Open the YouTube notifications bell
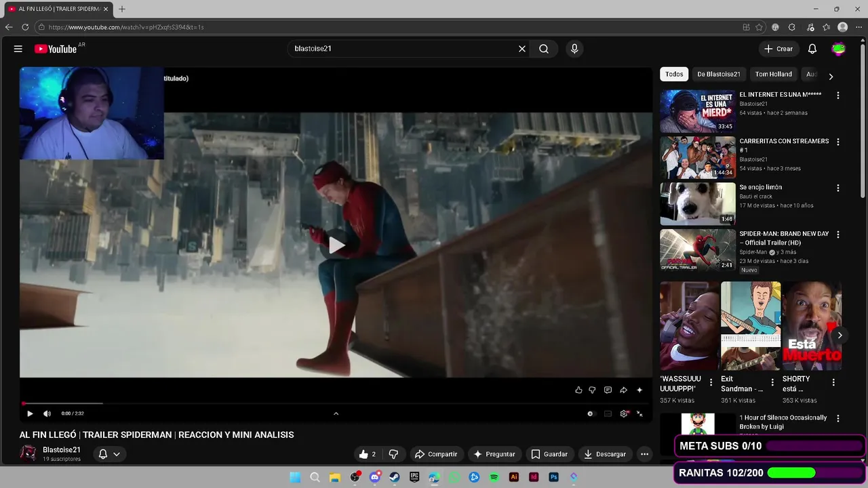 coord(812,49)
